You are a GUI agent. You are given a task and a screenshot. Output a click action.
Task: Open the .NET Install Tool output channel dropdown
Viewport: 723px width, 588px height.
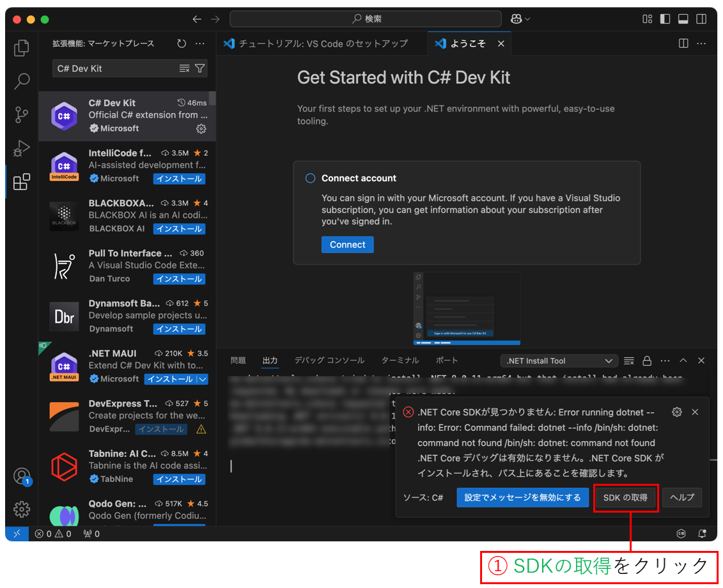point(559,360)
